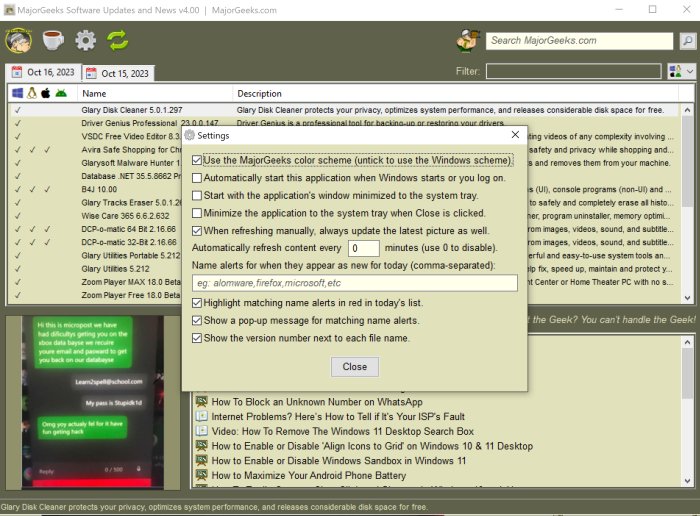
Task: Open 'How to Enable or Disable Windows Sandbox' article
Action: click(338, 461)
